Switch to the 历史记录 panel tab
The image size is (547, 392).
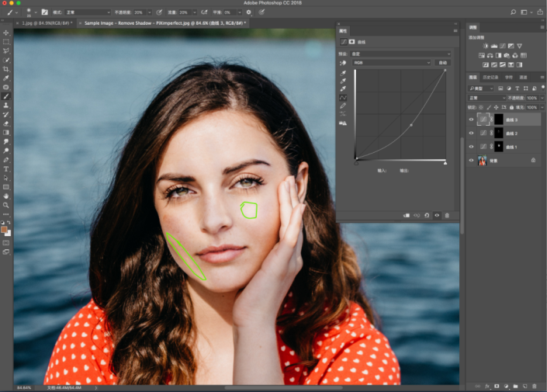(x=491, y=78)
